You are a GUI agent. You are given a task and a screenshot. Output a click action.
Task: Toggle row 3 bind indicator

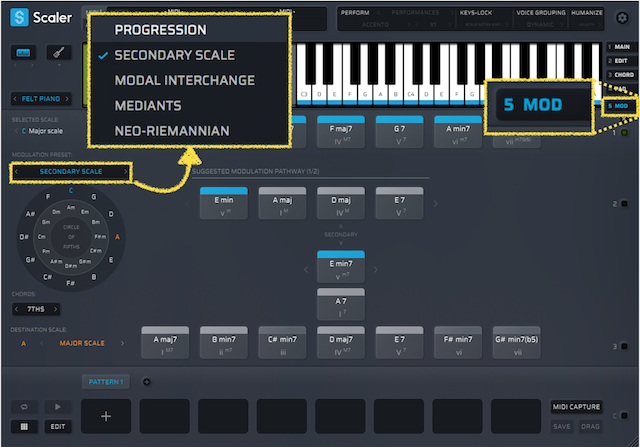(x=624, y=346)
